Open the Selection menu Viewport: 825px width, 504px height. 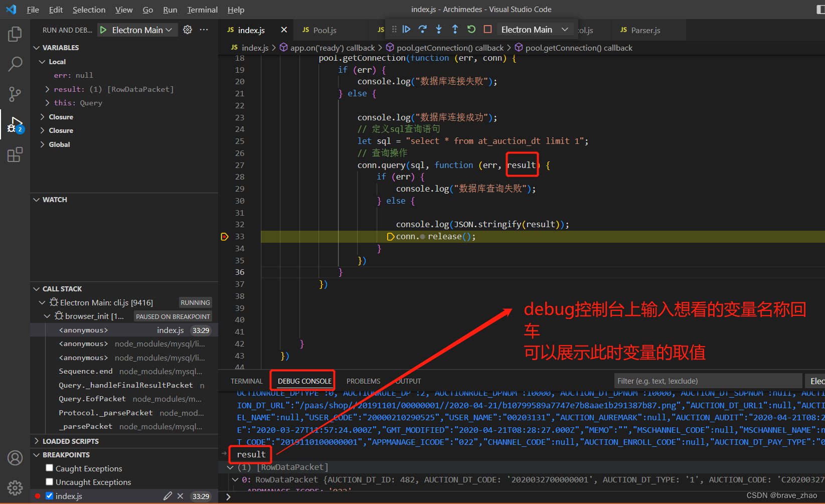pyautogui.click(x=89, y=10)
